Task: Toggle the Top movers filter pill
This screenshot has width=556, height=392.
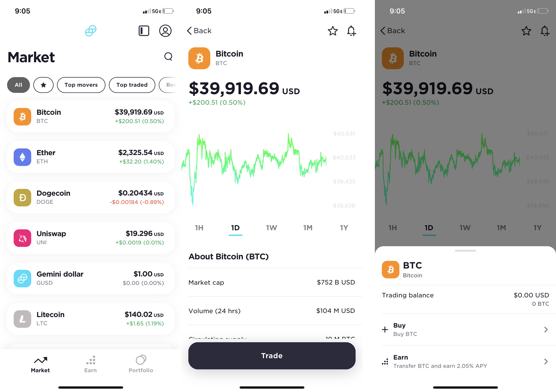Action: pyautogui.click(x=81, y=84)
